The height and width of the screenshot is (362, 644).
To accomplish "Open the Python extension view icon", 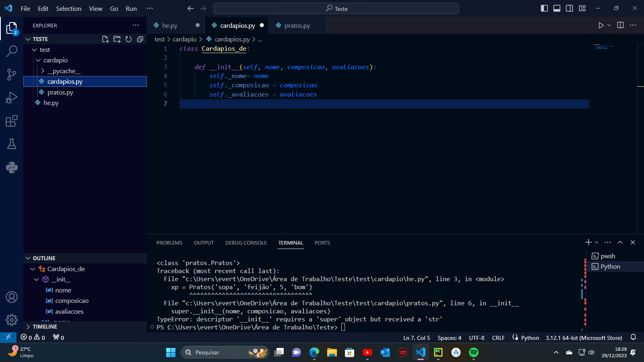I will [x=12, y=167].
